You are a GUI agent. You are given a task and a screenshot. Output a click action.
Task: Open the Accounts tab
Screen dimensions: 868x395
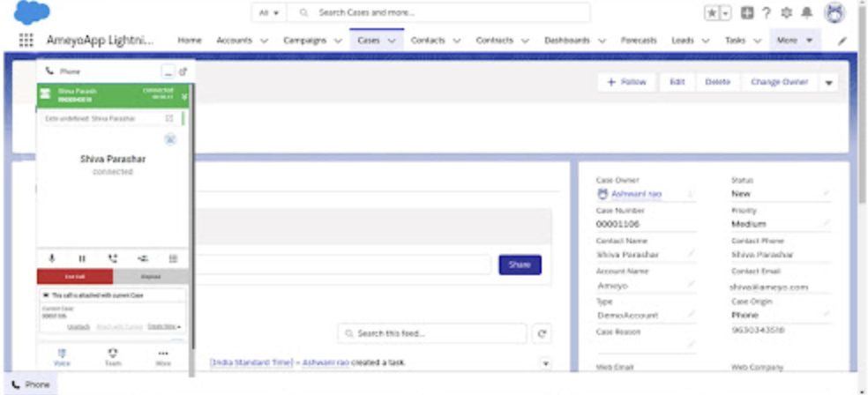(x=234, y=41)
